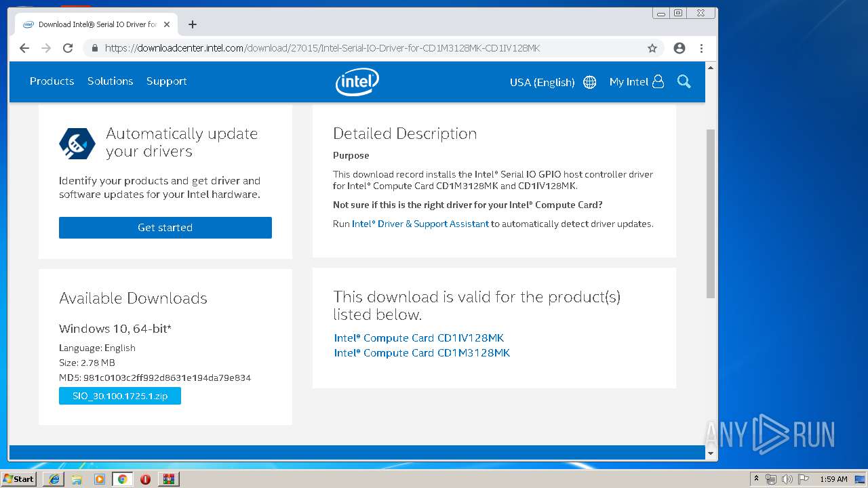
Task: Open site search magnifier icon
Action: click(x=684, y=82)
